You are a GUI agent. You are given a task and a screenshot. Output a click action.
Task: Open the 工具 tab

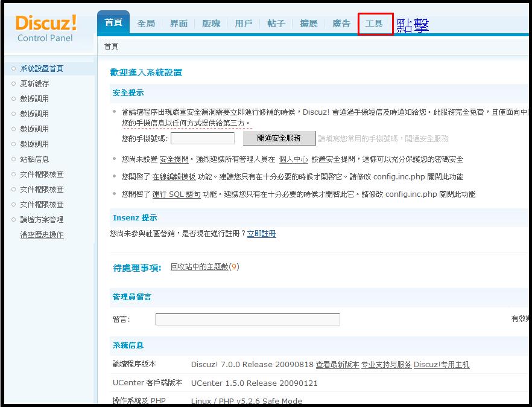pos(374,24)
